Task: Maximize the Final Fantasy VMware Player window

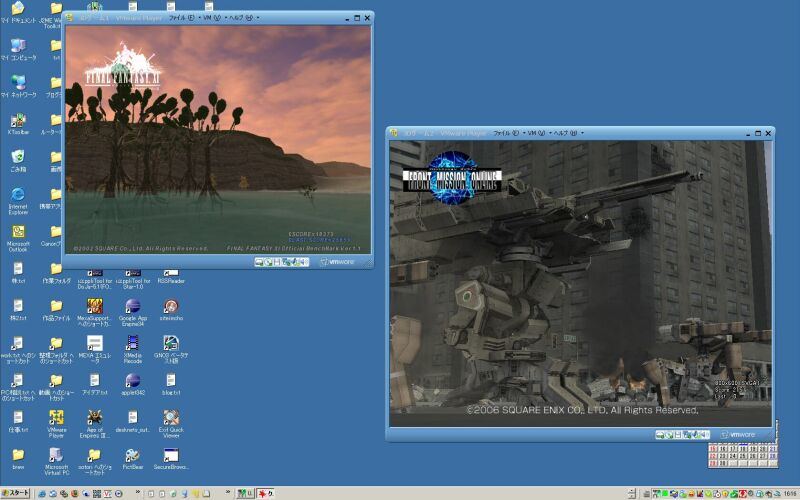Action: 357,18
